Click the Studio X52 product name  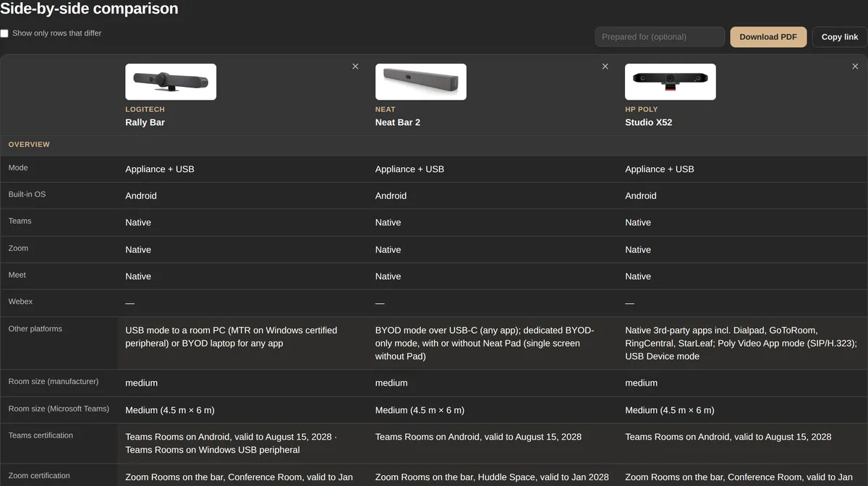tap(649, 122)
